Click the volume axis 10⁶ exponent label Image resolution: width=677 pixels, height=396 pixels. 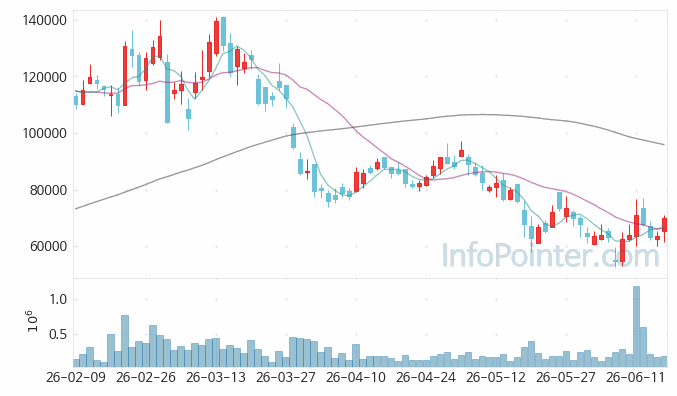point(32,321)
